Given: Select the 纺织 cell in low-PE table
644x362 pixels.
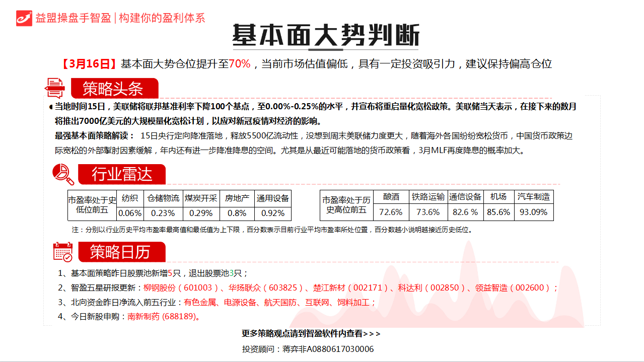Looking at the screenshot, I should click(x=130, y=198).
